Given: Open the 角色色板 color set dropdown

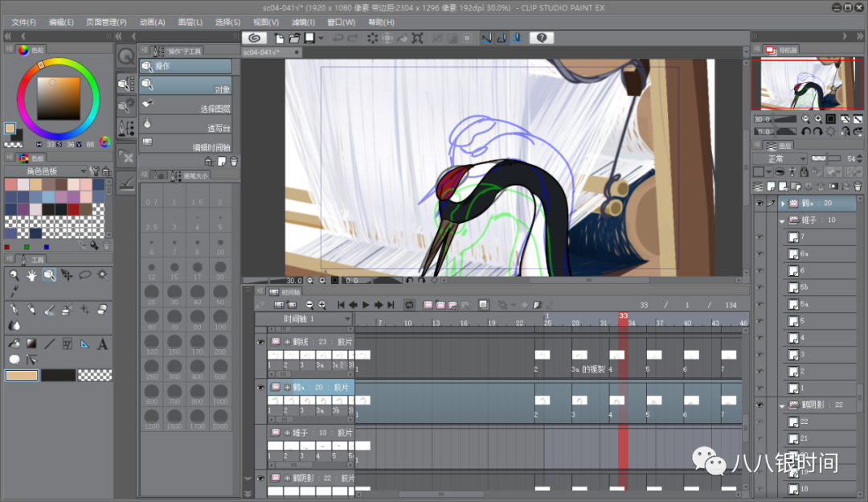Looking at the screenshot, I should click(46, 171).
